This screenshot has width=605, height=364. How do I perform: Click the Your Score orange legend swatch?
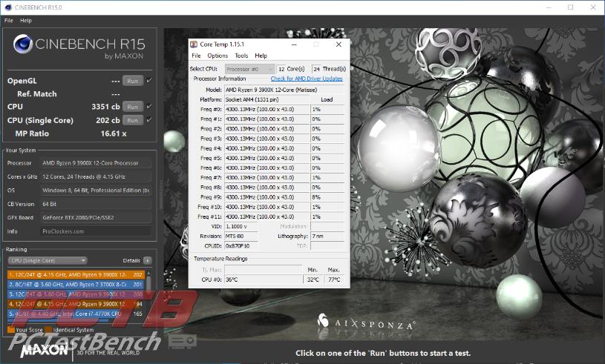[x=11, y=330]
